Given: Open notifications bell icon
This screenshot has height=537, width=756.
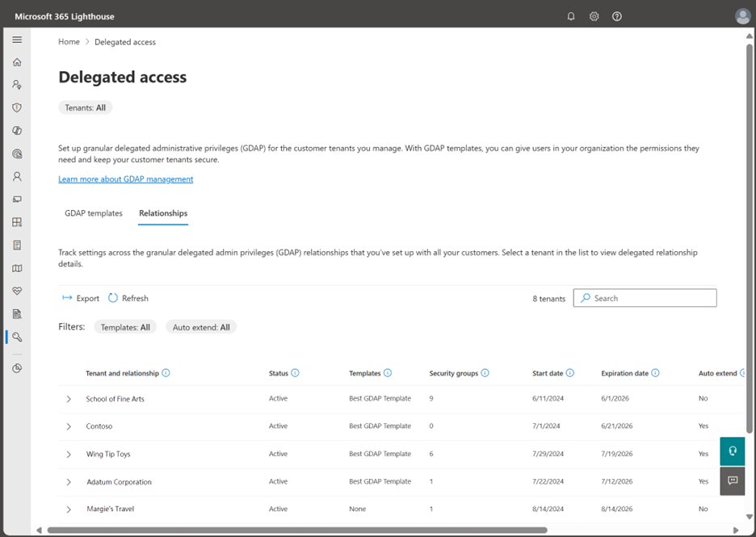Looking at the screenshot, I should tap(571, 16).
